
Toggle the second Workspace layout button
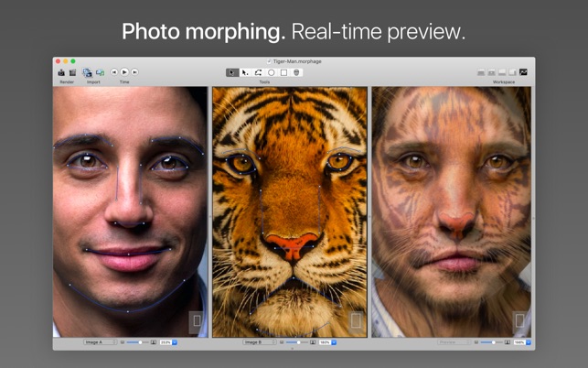(491, 72)
